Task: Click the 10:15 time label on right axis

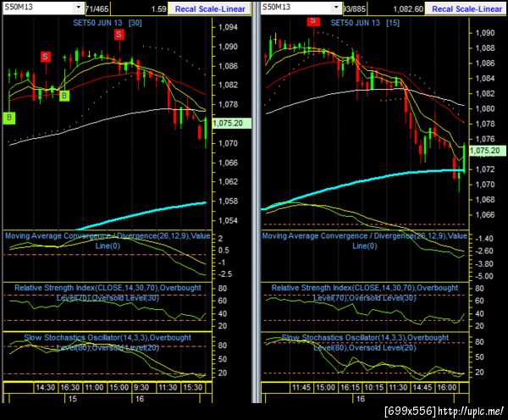Action: coord(374,387)
